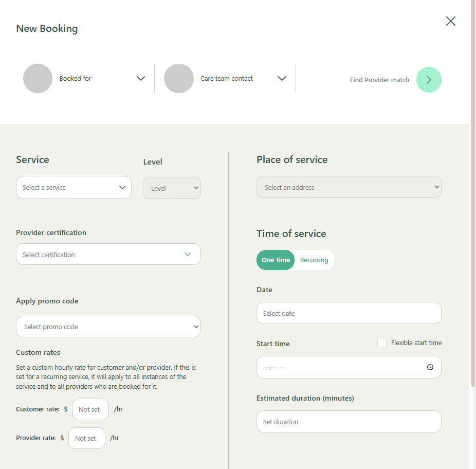Click the Select date field
This screenshot has height=469, width=476.
pyautogui.click(x=349, y=313)
